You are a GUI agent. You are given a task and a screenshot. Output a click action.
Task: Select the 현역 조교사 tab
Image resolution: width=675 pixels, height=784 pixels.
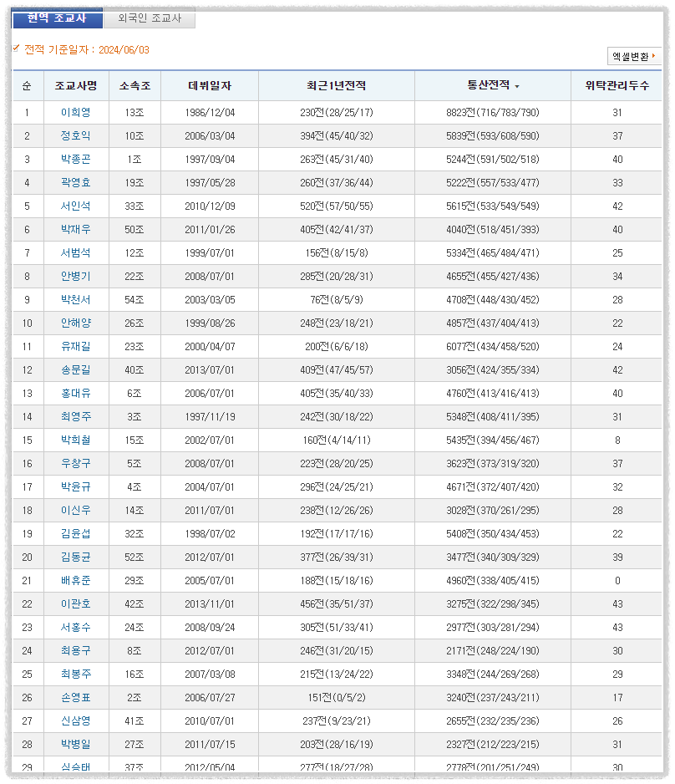tap(56, 18)
